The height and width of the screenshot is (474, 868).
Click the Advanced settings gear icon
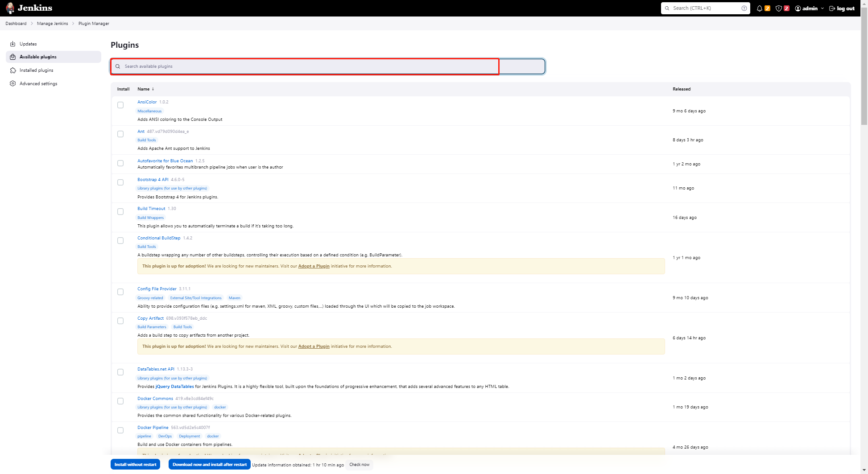pos(13,83)
